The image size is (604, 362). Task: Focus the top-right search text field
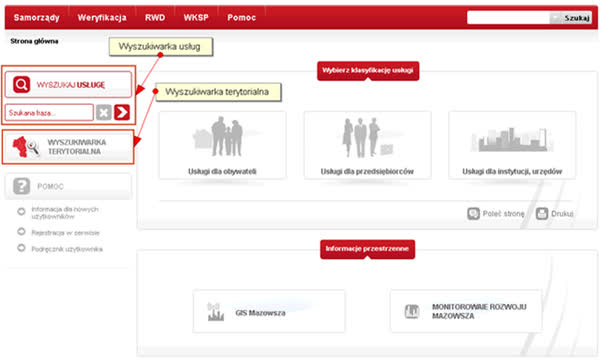pyautogui.click(x=508, y=18)
